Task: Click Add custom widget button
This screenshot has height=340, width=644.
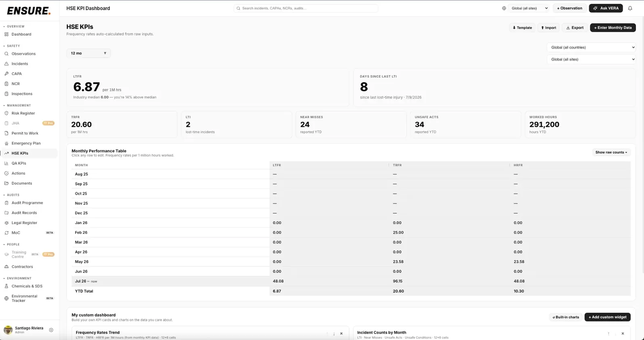Action: [x=607, y=317]
